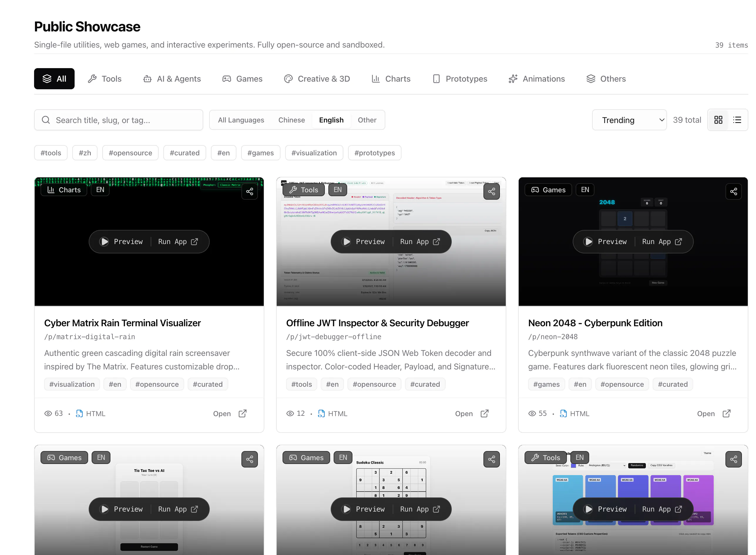Viewport: 756px width, 555px height.
Task: Open the Prototypes category tab
Action: click(x=459, y=79)
